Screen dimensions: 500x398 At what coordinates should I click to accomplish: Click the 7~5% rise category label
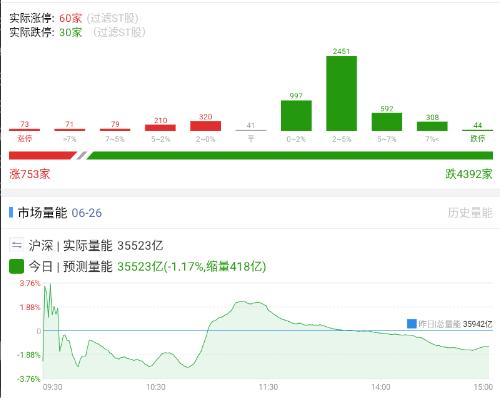pyautogui.click(x=115, y=139)
